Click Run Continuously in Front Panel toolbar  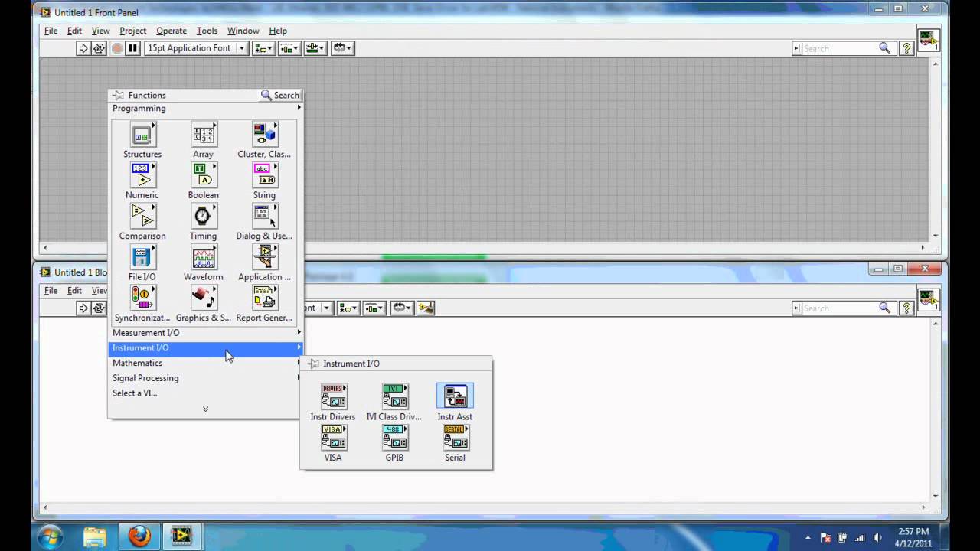coord(99,48)
